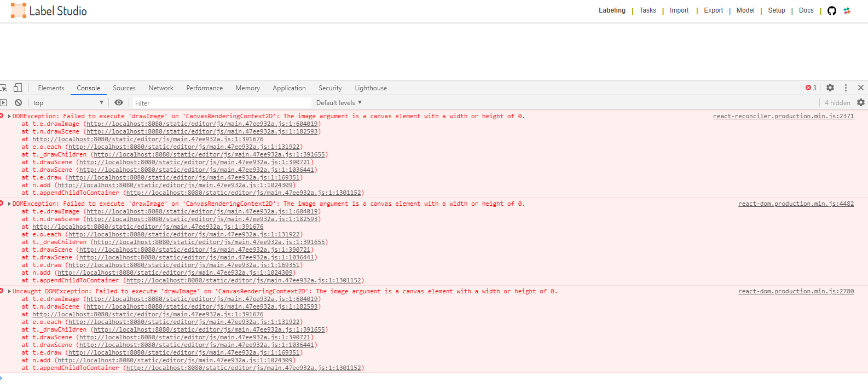This screenshot has width=868, height=388.
Task: Switch to the Elements tab
Action: tap(51, 88)
